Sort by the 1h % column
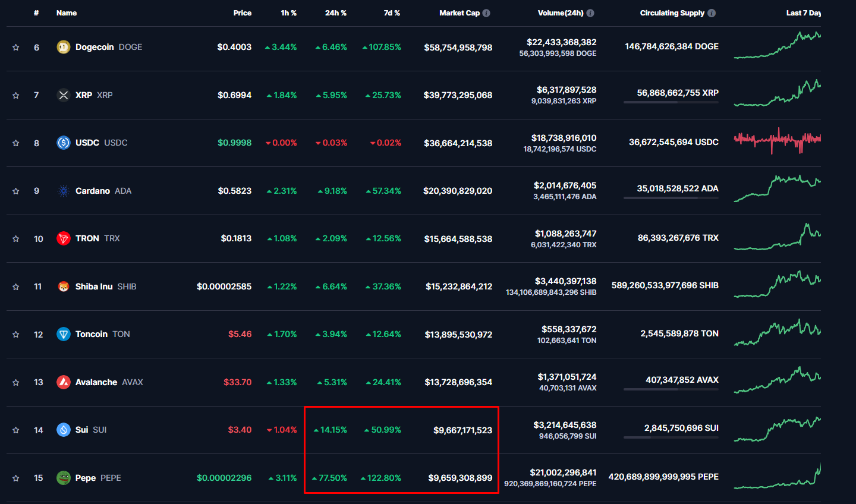Image resolution: width=856 pixels, height=504 pixels. pyautogui.click(x=289, y=13)
